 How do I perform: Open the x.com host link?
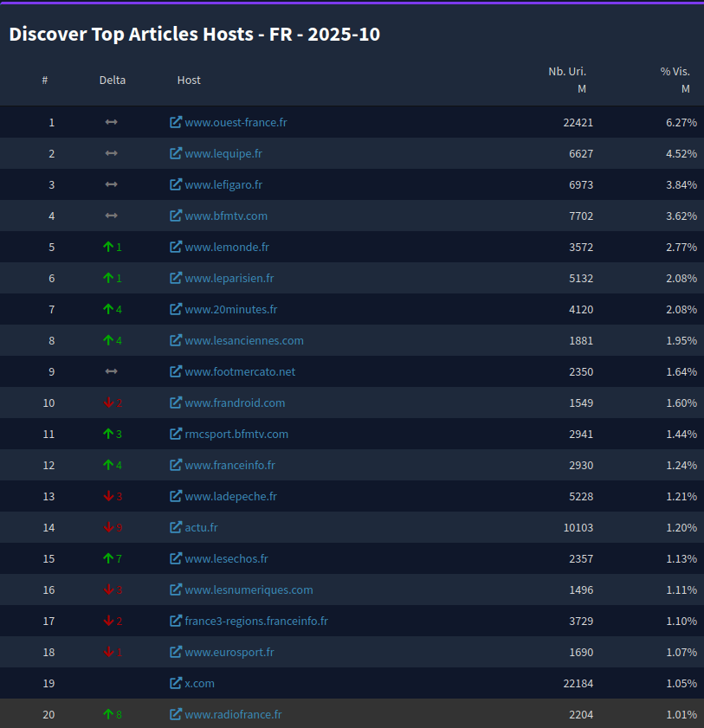[200, 684]
